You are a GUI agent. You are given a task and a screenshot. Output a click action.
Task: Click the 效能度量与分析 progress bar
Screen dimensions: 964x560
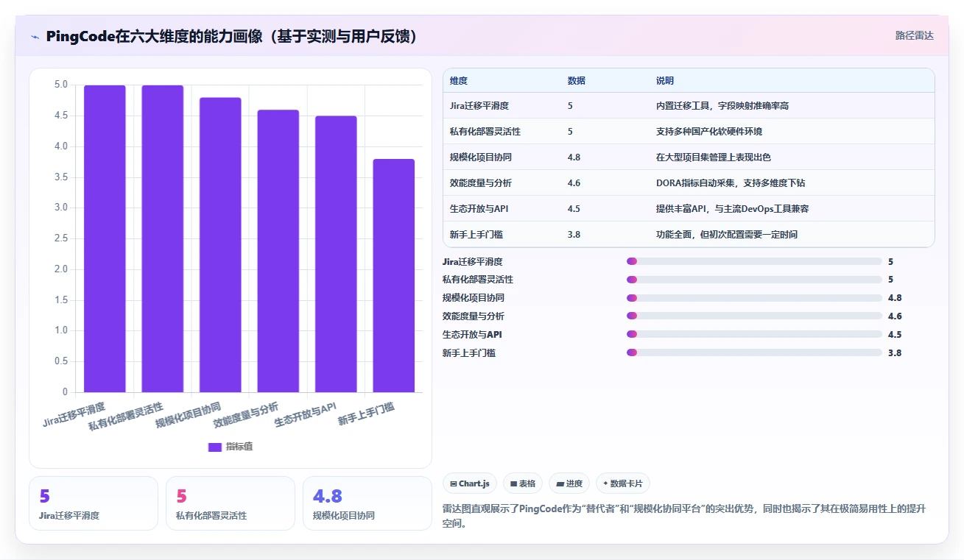[x=754, y=316]
